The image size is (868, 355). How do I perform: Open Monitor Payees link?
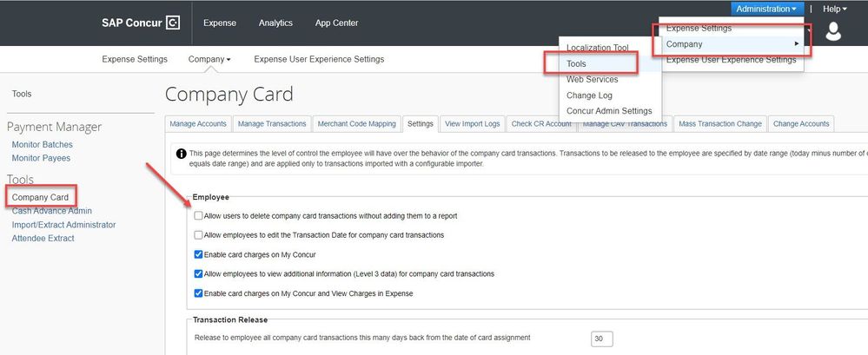41,158
